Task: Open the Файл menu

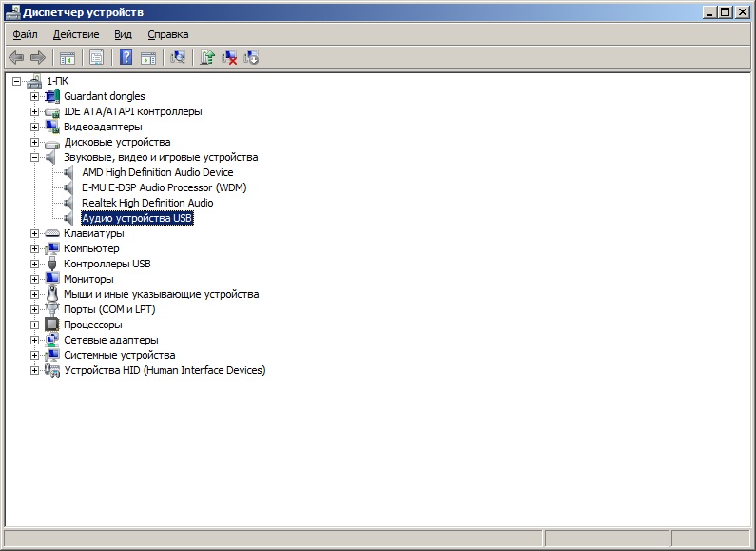Action: 25,34
